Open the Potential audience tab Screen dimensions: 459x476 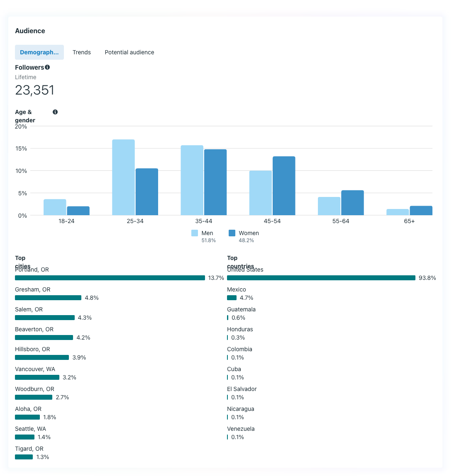(129, 52)
